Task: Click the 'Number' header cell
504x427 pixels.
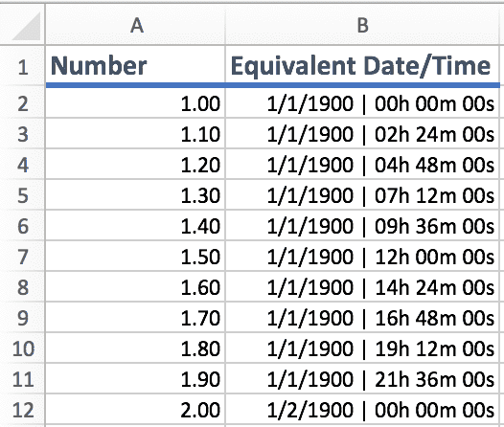Action: click(x=135, y=66)
